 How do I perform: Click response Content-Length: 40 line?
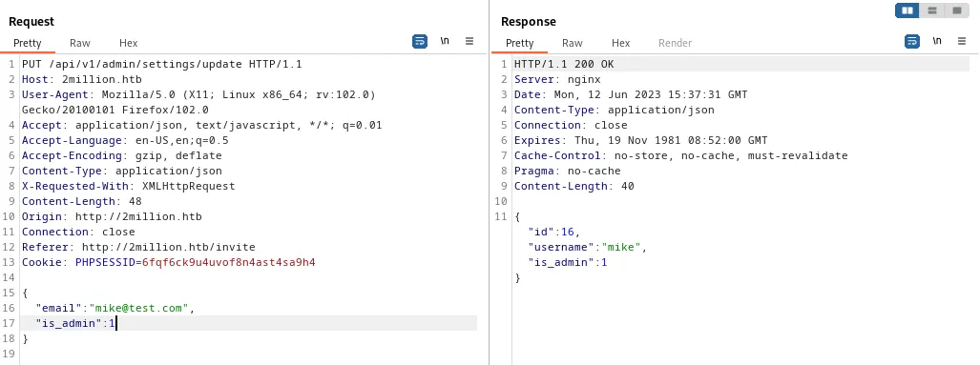pos(574,186)
